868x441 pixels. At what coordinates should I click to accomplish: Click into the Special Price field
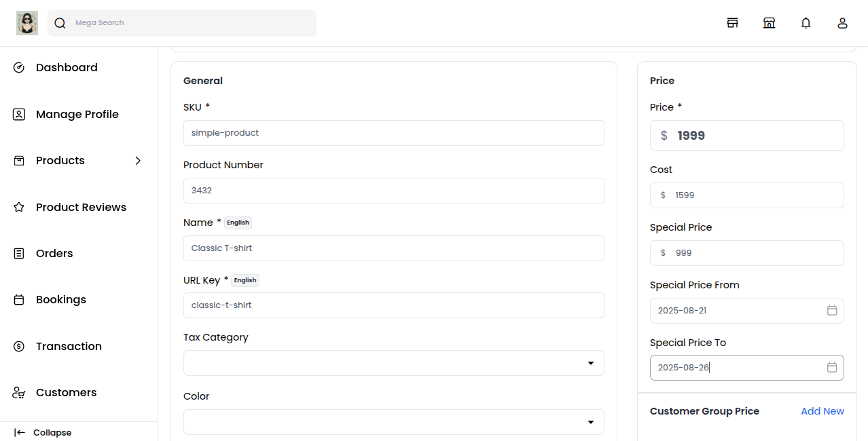[x=754, y=253]
